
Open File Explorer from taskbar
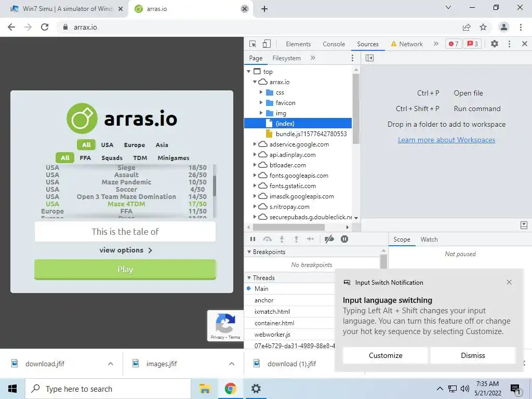205,389
